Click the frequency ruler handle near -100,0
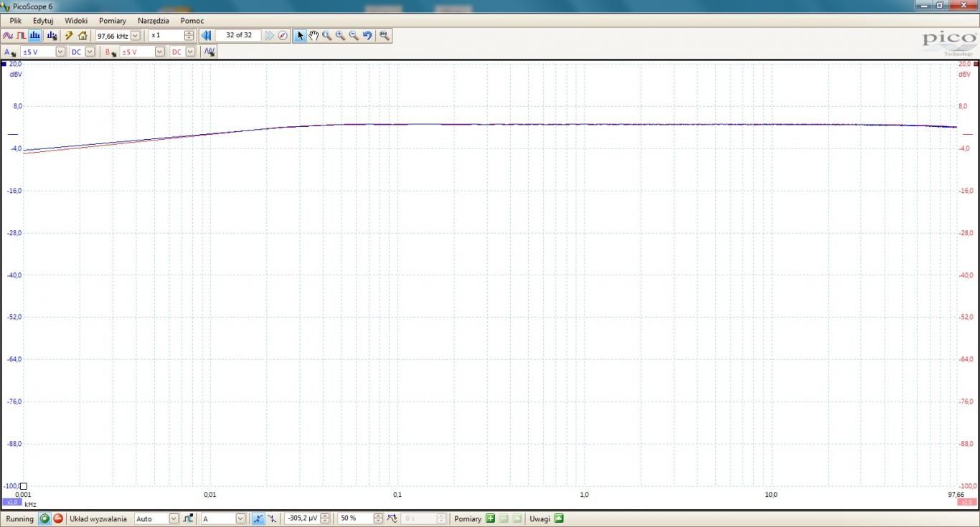The width and height of the screenshot is (980, 527). (23, 486)
